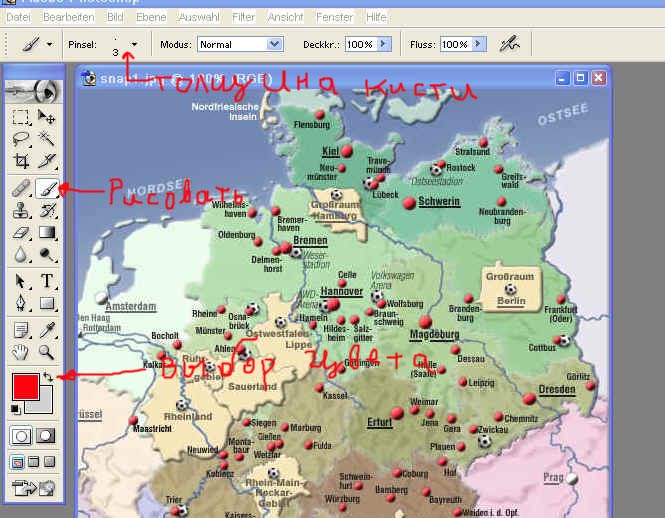The image size is (665, 518).
Task: Switch to Full Screen with menu bar
Action: coord(34,462)
